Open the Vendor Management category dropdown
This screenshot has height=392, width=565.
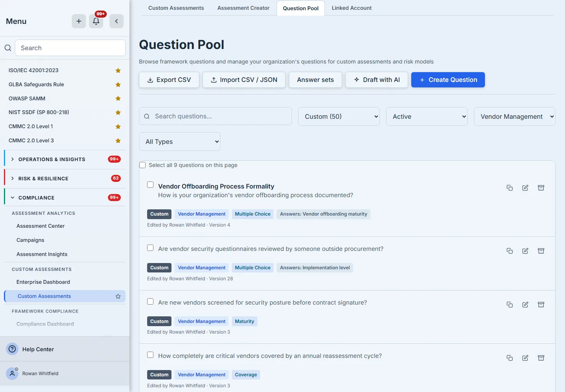tap(515, 116)
